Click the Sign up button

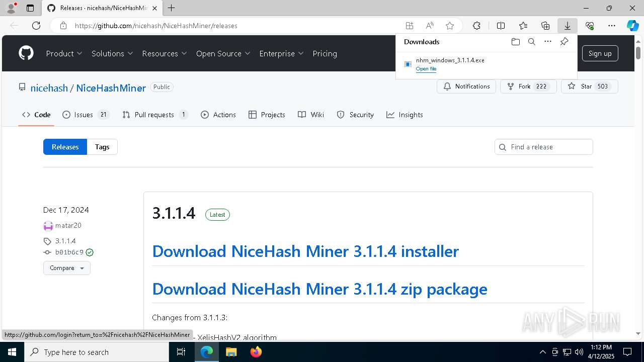point(600,53)
